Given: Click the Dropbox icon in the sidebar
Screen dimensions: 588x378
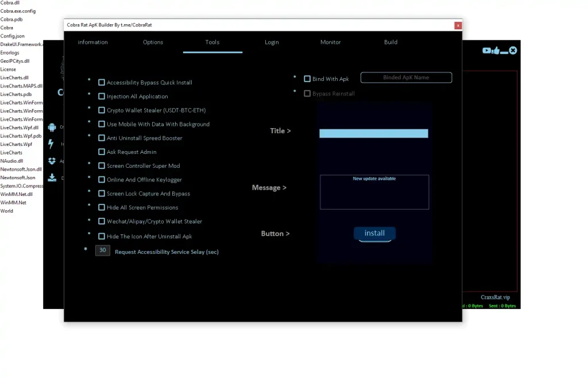Looking at the screenshot, I should tap(52, 161).
